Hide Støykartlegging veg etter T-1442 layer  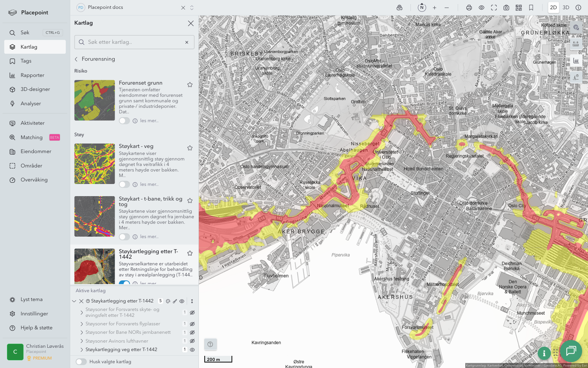tap(192, 350)
